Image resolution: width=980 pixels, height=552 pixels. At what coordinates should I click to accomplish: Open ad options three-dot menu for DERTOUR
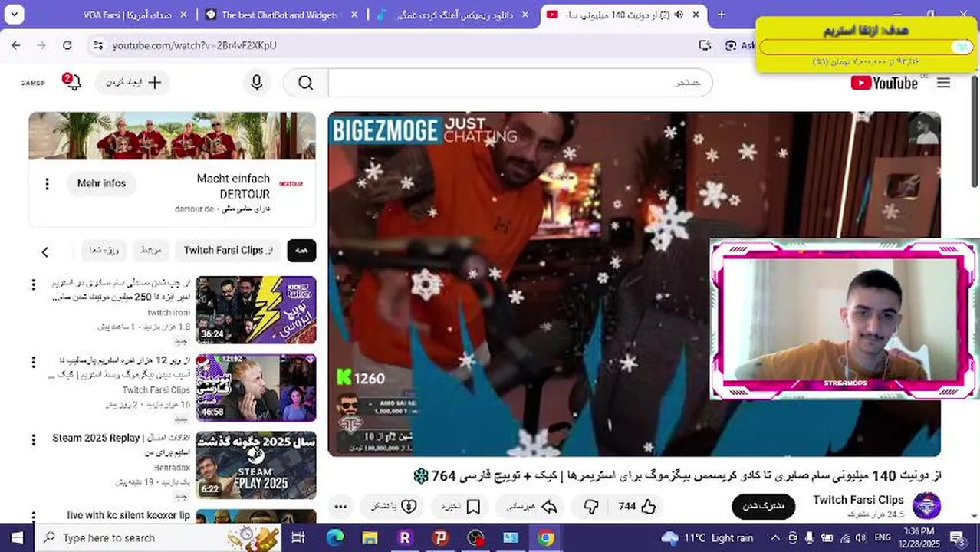(x=47, y=184)
